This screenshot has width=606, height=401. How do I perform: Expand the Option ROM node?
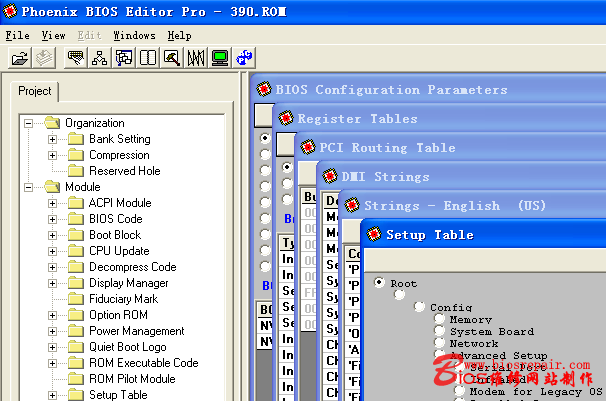coord(52,315)
